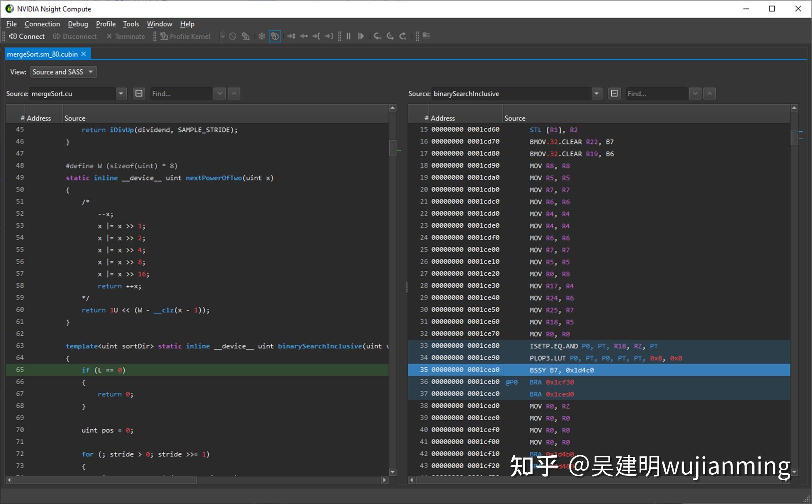Click the left source pane vertical scrollbar thumb
The height and width of the screenshot is (504, 812).
(393, 148)
